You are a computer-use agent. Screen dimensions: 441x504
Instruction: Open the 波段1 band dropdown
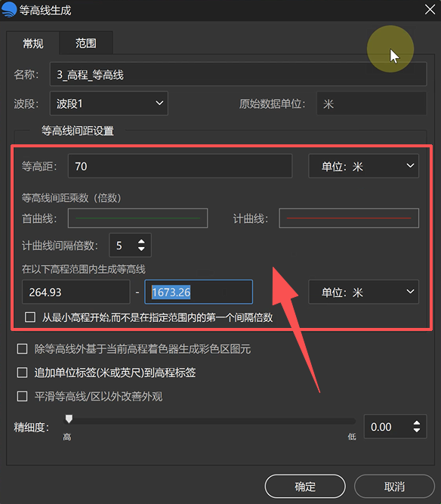click(x=109, y=104)
